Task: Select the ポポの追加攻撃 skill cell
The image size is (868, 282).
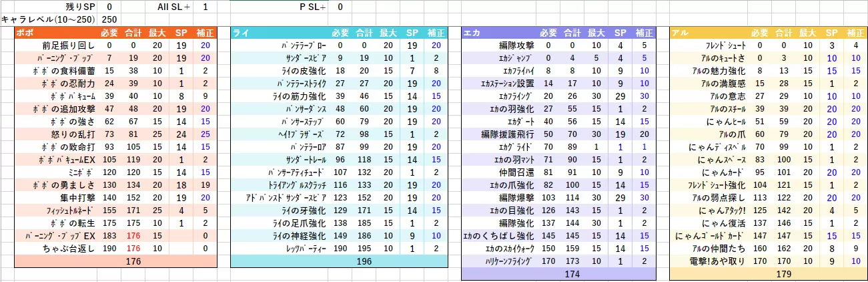Action: pyautogui.click(x=56, y=108)
